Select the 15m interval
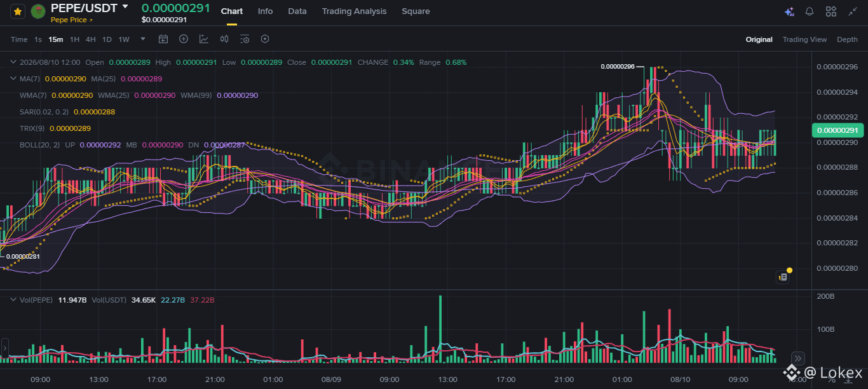Image resolution: width=868 pixels, height=389 pixels. [x=56, y=39]
